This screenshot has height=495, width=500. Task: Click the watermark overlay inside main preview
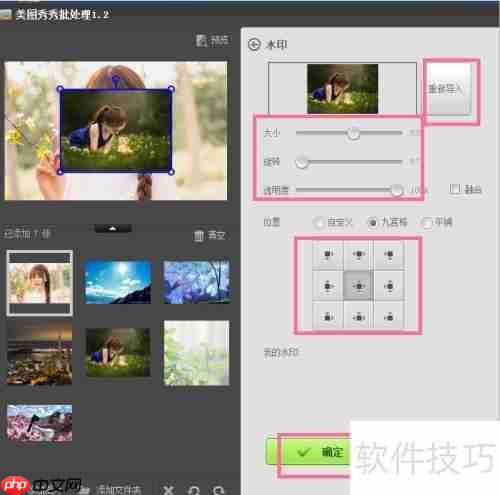pos(116,130)
